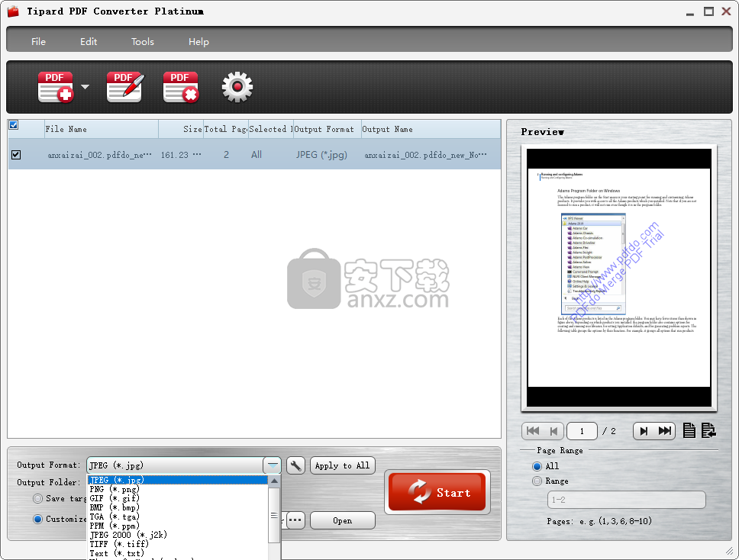739x560 pixels.
Task: Maximize the Tipard window
Action: [708, 11]
